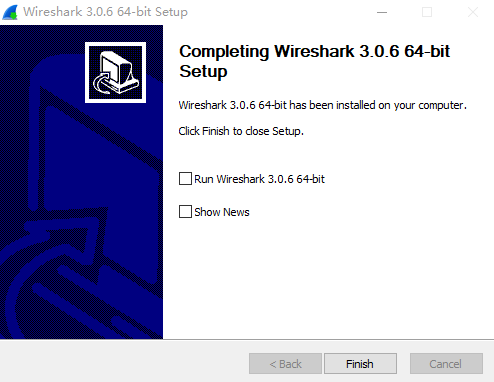Click the blank grey footer bar beside Back

[x=123, y=362]
